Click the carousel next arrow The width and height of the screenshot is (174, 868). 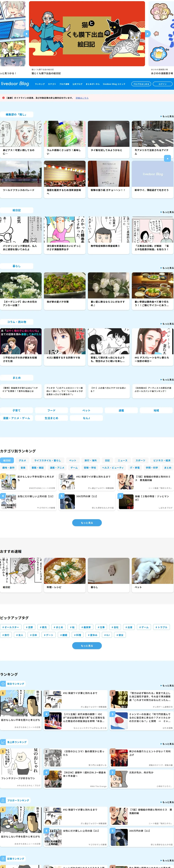[147, 34]
